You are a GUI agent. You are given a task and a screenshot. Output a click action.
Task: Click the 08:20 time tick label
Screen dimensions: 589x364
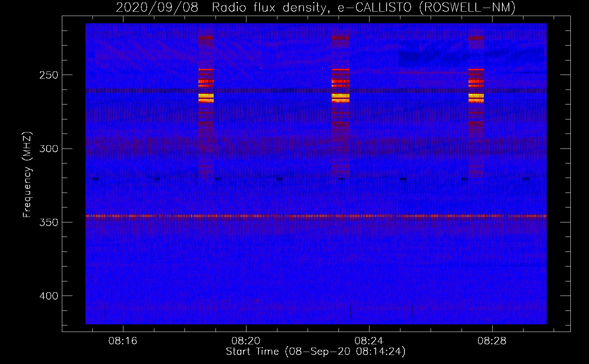246,341
